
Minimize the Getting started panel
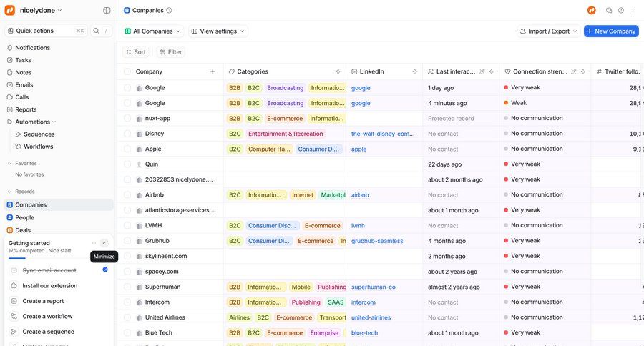click(104, 243)
